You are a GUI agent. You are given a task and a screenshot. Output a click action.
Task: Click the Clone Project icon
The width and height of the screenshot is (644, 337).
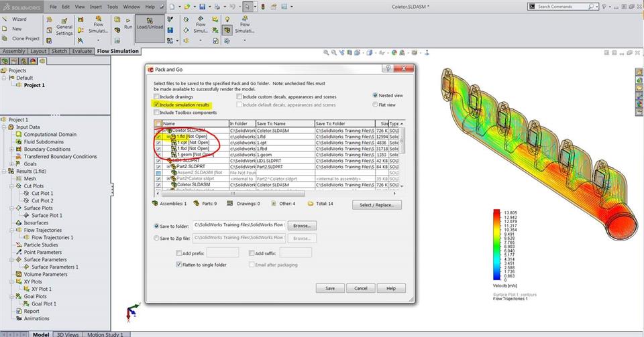click(x=5, y=38)
